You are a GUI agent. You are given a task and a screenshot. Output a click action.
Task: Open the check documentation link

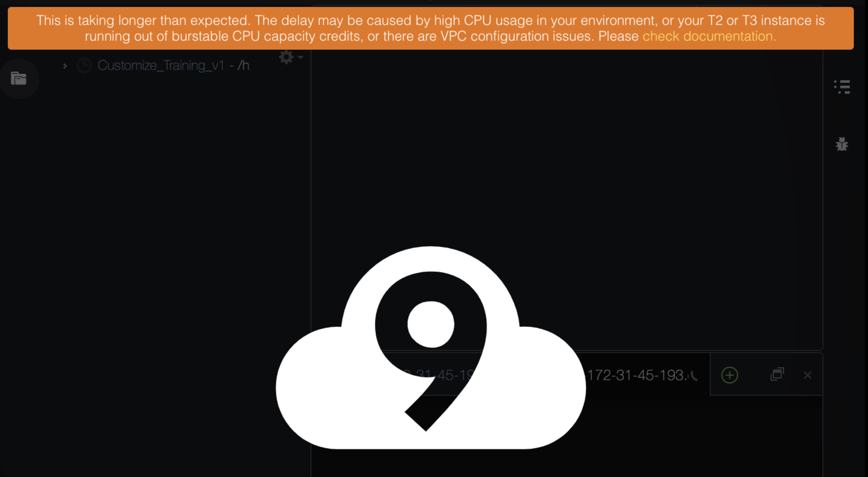(709, 36)
